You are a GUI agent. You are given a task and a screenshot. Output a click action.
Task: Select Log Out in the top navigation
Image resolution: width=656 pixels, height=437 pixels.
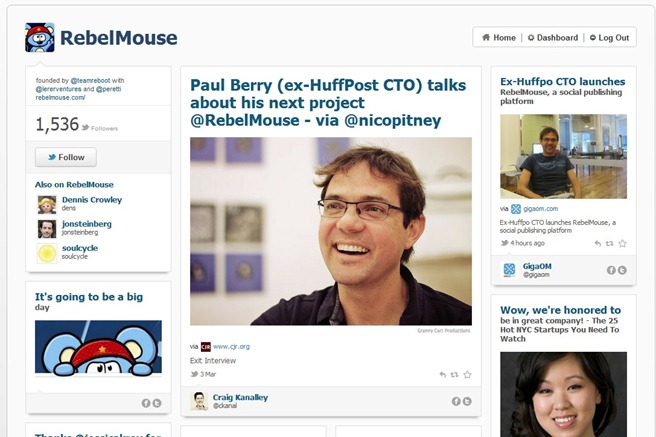point(609,38)
